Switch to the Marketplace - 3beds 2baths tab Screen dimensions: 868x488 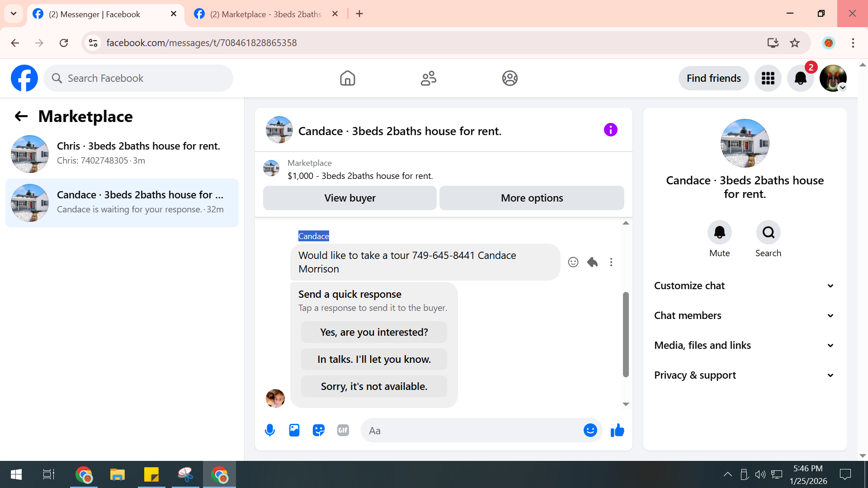pyautogui.click(x=267, y=14)
